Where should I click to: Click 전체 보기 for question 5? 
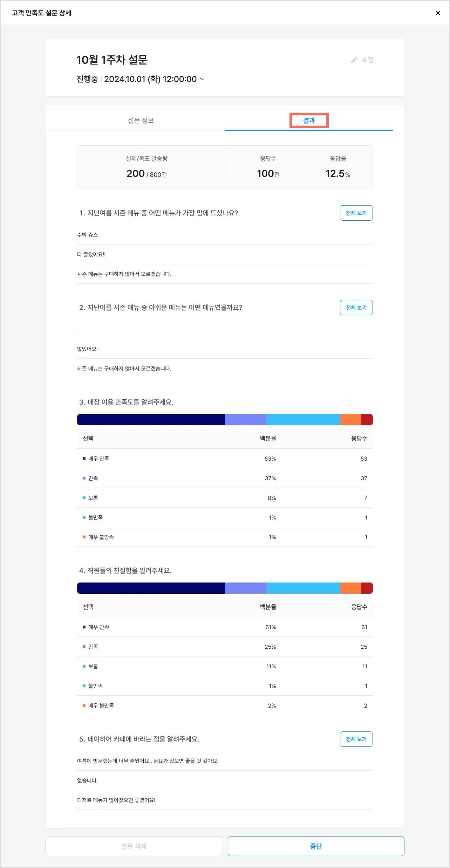pyautogui.click(x=356, y=739)
